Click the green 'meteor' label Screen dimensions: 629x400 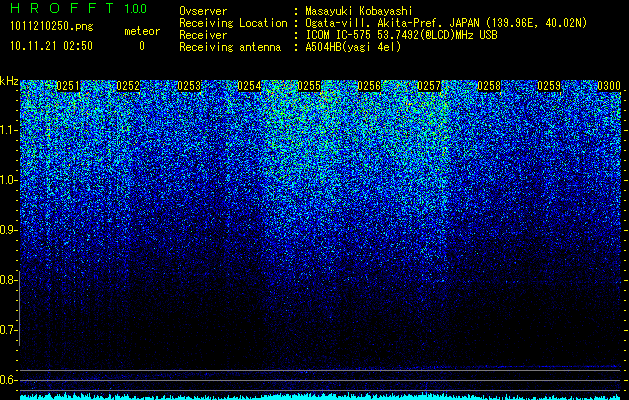pos(142,31)
